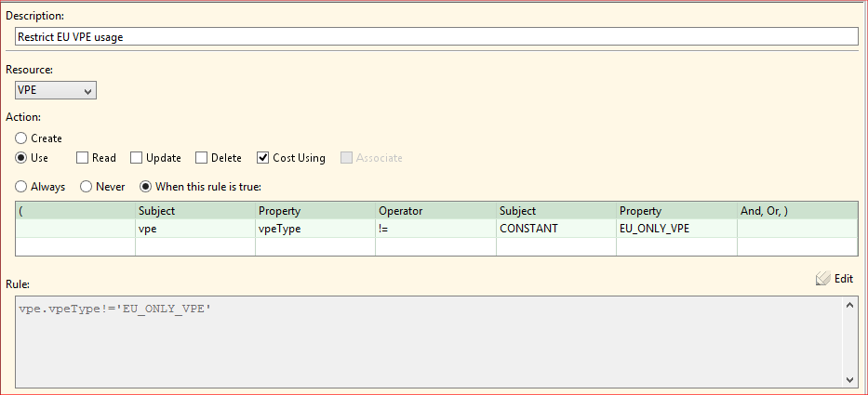Select the CONSTANT subject cell
Image resolution: width=868 pixels, height=395 pixels.
pos(555,229)
